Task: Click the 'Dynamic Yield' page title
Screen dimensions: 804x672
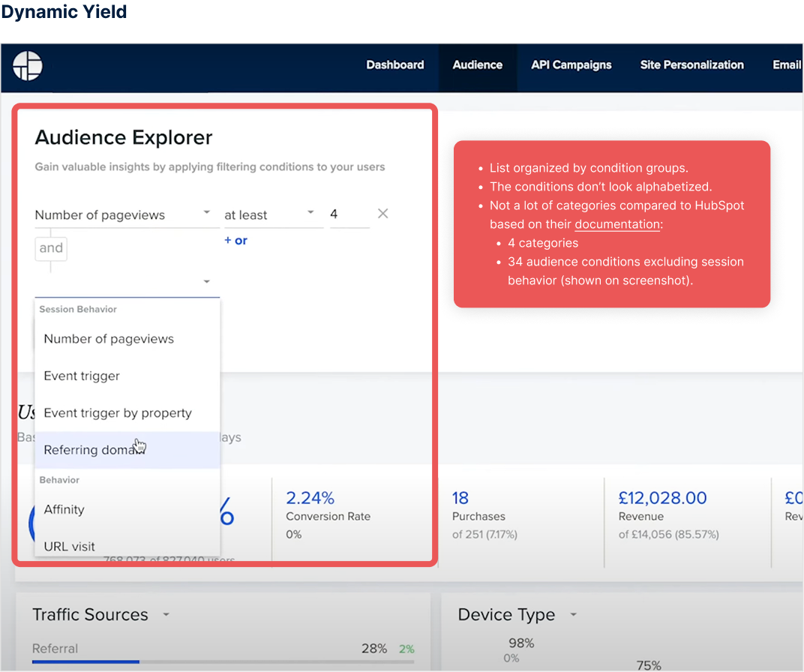Action: pos(64,11)
